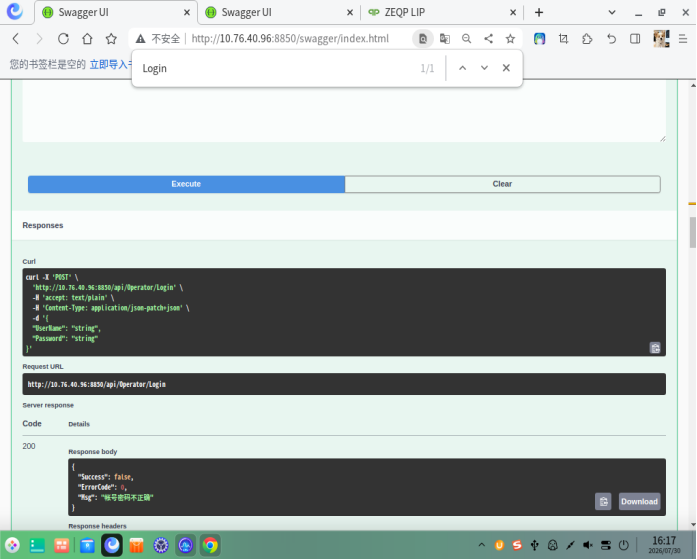Open the browser home page

click(x=87, y=39)
